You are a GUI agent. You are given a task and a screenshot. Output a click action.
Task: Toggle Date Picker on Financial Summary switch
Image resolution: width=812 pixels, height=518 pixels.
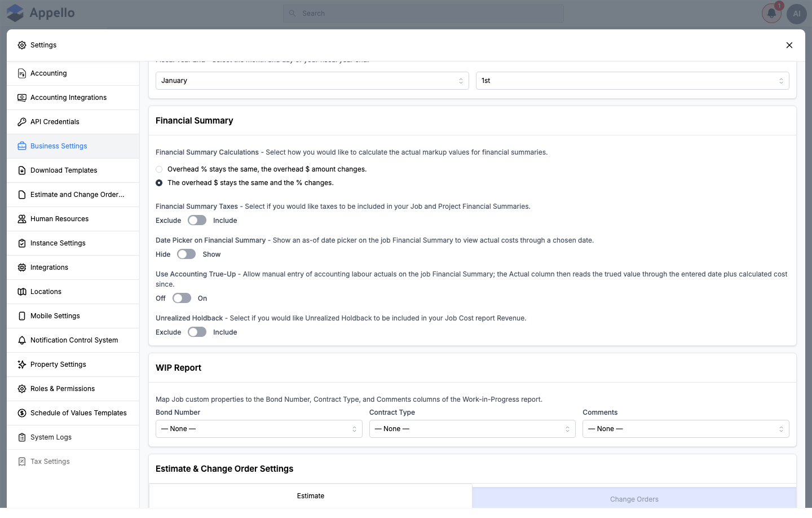(186, 254)
